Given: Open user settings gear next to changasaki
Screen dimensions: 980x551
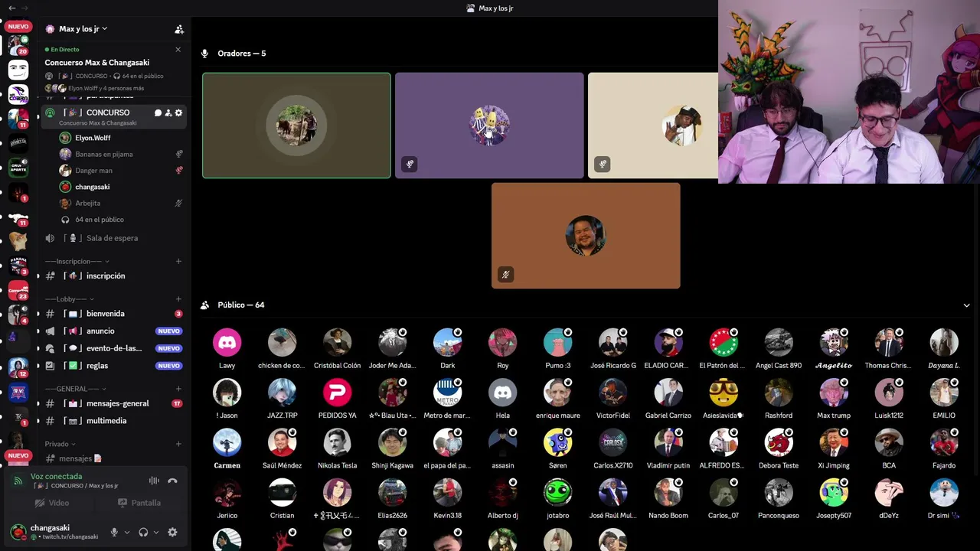Looking at the screenshot, I should click(x=172, y=532).
